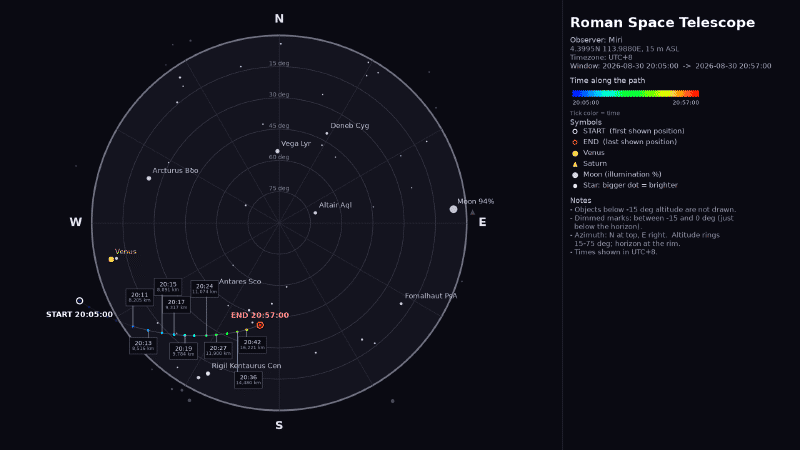Click the N compass label
Viewport: 800px width, 450px height.
pyautogui.click(x=279, y=19)
